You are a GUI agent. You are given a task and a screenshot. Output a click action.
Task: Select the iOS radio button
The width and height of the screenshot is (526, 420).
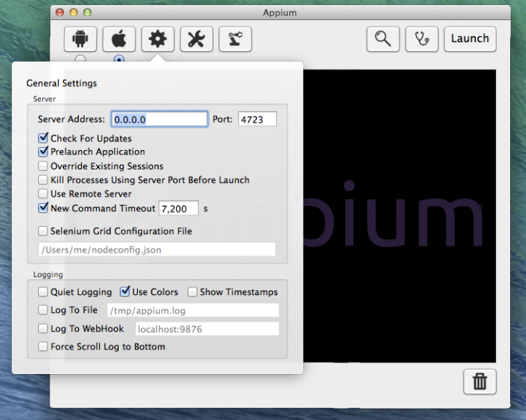pyautogui.click(x=119, y=59)
